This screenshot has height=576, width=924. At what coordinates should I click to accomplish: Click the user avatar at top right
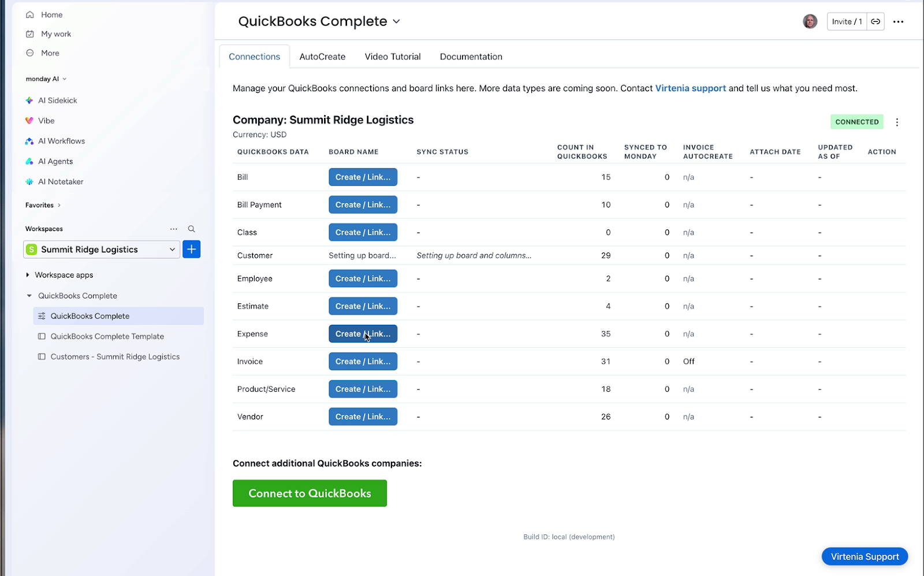[x=810, y=22]
